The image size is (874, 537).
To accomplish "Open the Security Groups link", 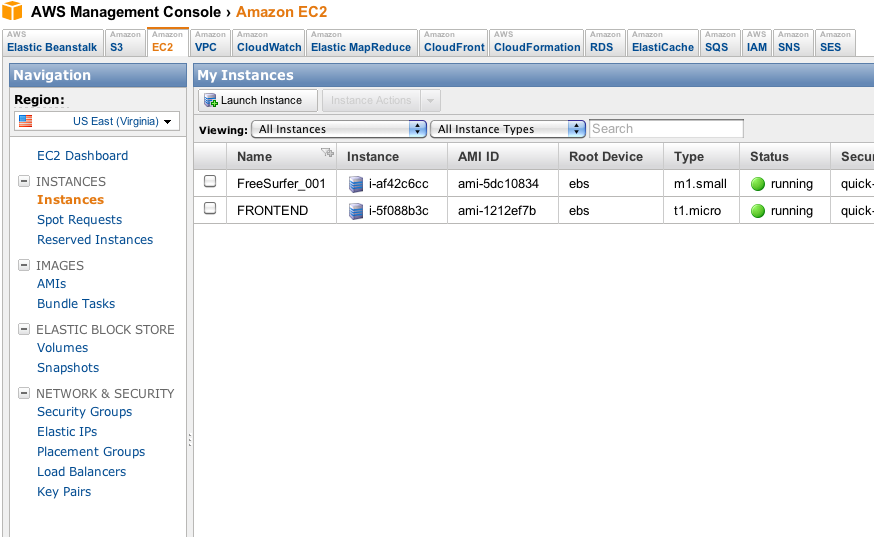I will [84, 412].
